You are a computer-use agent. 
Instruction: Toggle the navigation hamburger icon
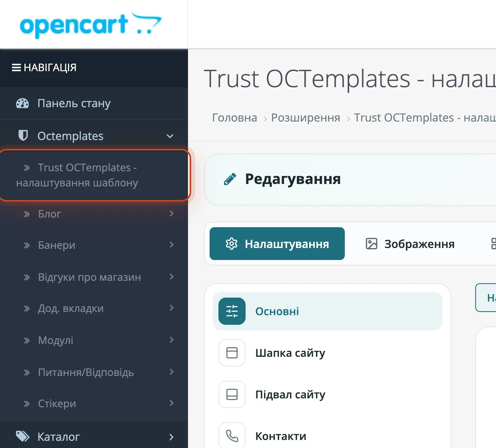point(16,68)
